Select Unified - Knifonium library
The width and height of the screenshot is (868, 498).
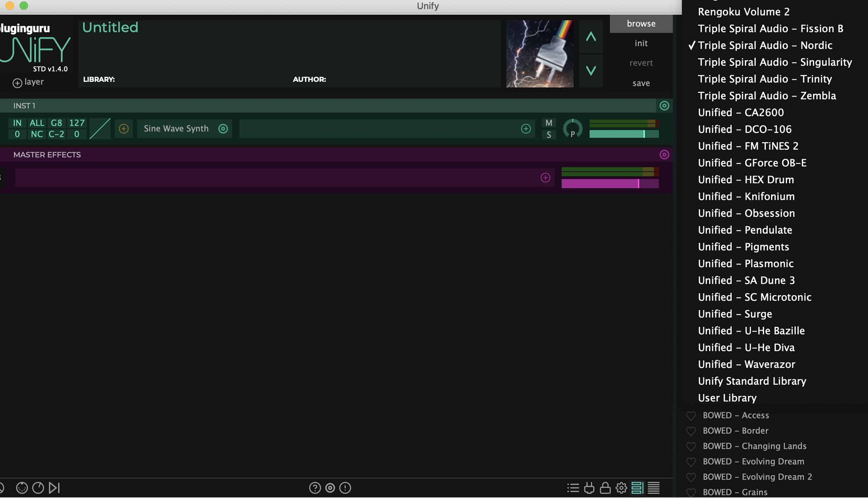[x=746, y=197]
